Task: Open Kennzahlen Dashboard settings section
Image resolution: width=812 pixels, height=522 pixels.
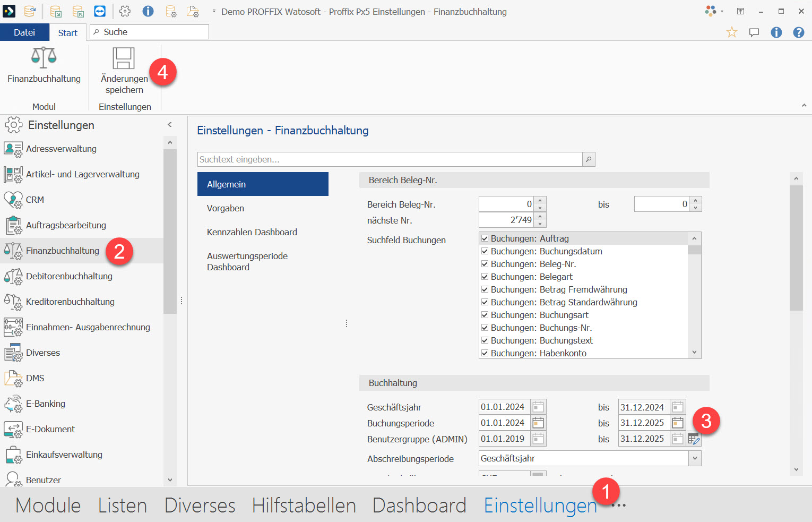Action: click(x=252, y=232)
